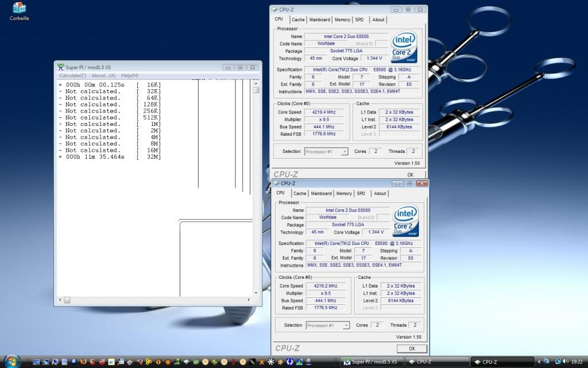Image resolution: width=588 pixels, height=368 pixels.
Task: Click Level 2 6144 KBytes in front CPU-Z
Action: (x=400, y=300)
